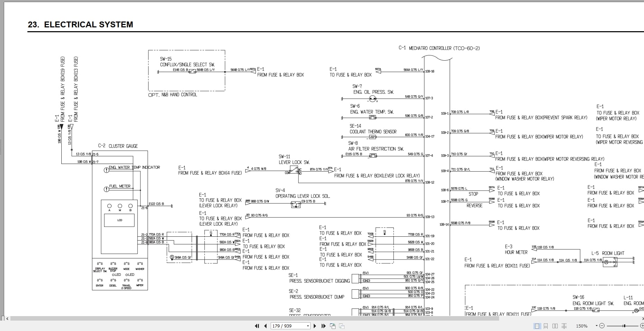The height and width of the screenshot is (331, 644).
Task: Open the page number dropdown arrow
Action: (x=308, y=326)
